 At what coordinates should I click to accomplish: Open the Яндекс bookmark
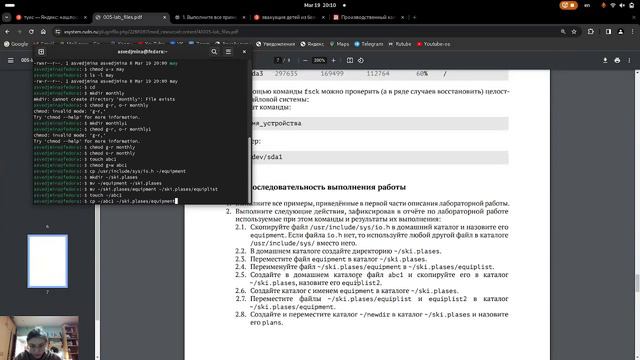pyautogui.click(x=312, y=44)
